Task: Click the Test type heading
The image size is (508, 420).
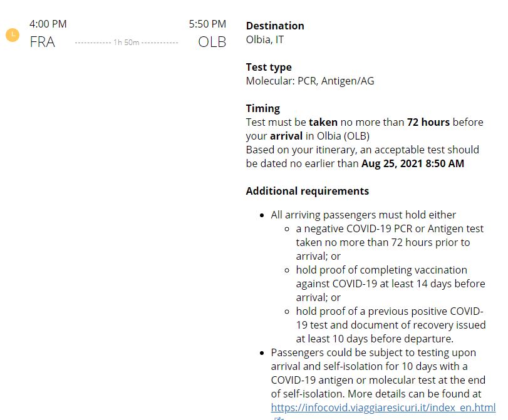Action: [269, 67]
